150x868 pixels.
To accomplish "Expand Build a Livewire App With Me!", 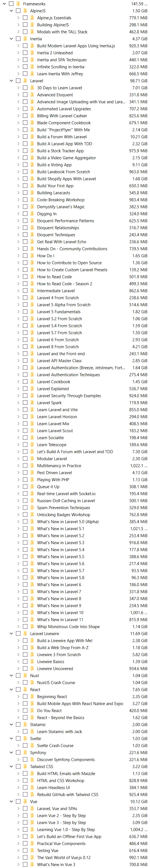I will coord(18,640).
